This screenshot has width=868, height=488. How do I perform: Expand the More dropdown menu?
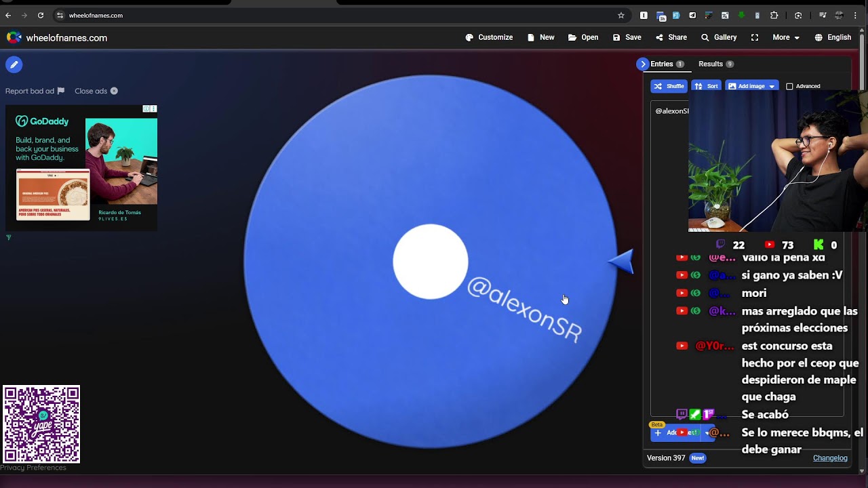[x=786, y=37]
